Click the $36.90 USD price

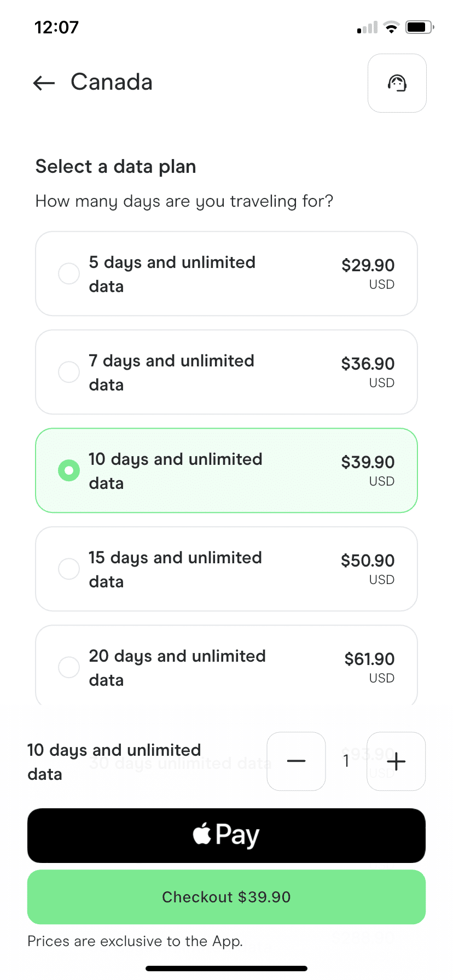point(368,372)
